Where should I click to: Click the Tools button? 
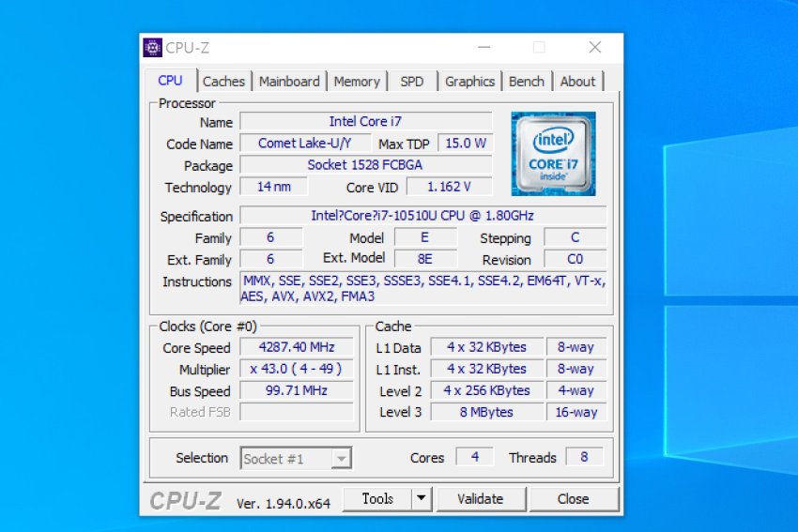[x=377, y=499]
